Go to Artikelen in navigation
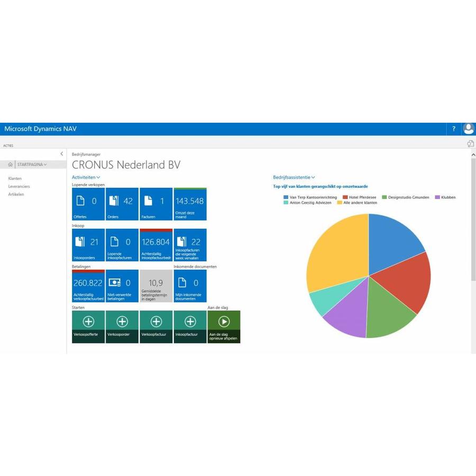476x476 pixels. (x=16, y=194)
